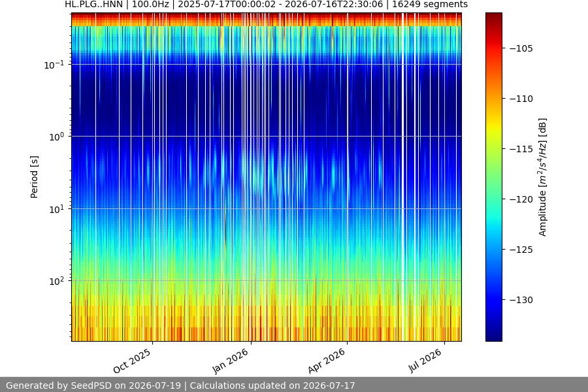Screen dimensions: 588x392
Task: Click the 'Oct 2025' x-axis label
Action: (x=132, y=361)
